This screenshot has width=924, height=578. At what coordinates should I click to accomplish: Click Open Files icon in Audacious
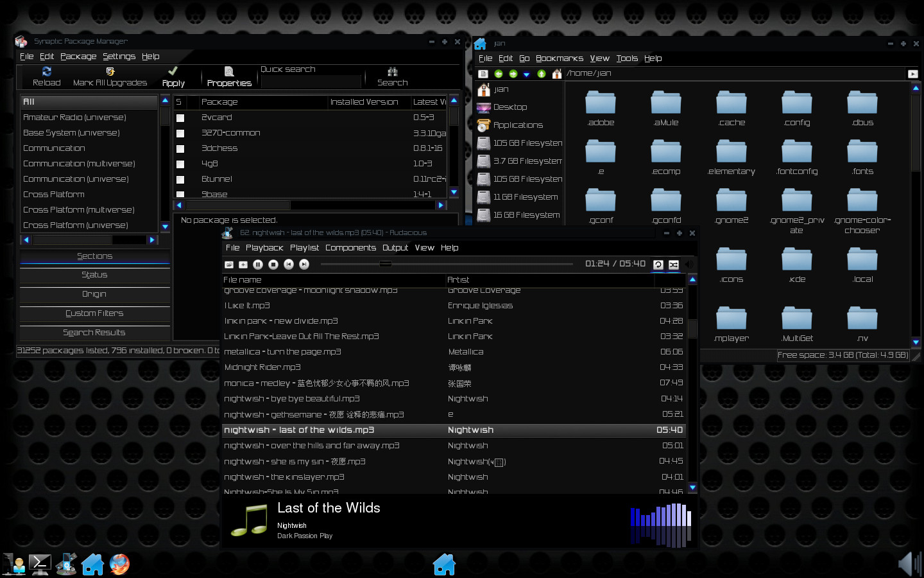(x=229, y=264)
